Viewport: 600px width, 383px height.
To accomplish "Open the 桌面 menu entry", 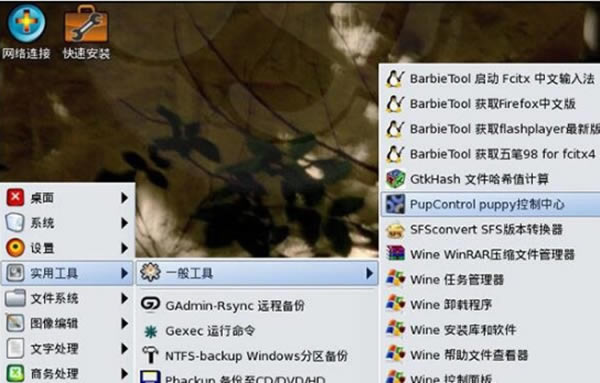I will pos(68,197).
